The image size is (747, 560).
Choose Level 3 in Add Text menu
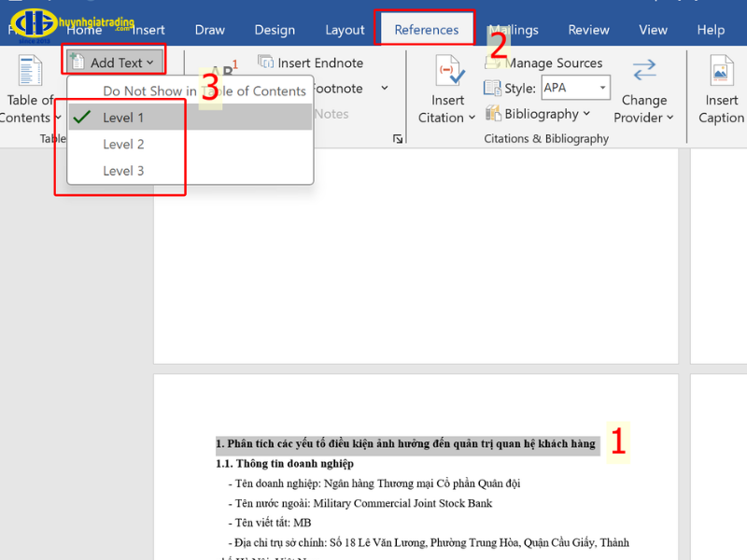click(x=123, y=171)
